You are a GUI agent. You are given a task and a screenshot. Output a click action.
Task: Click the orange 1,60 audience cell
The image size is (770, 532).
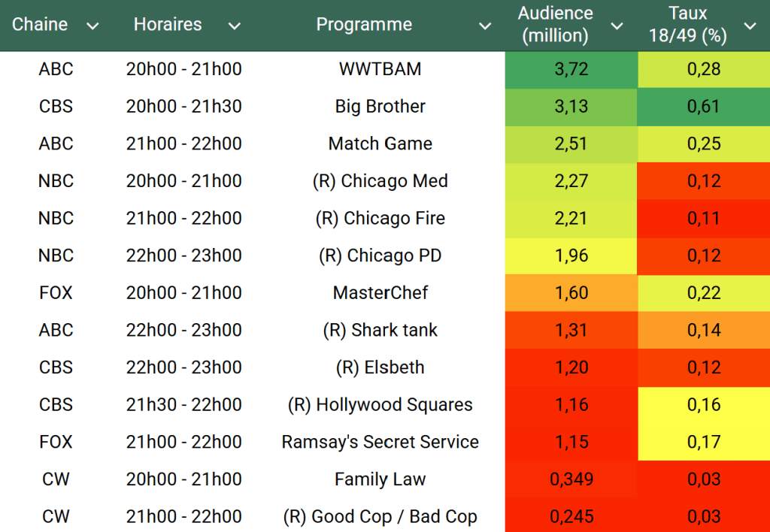point(571,293)
